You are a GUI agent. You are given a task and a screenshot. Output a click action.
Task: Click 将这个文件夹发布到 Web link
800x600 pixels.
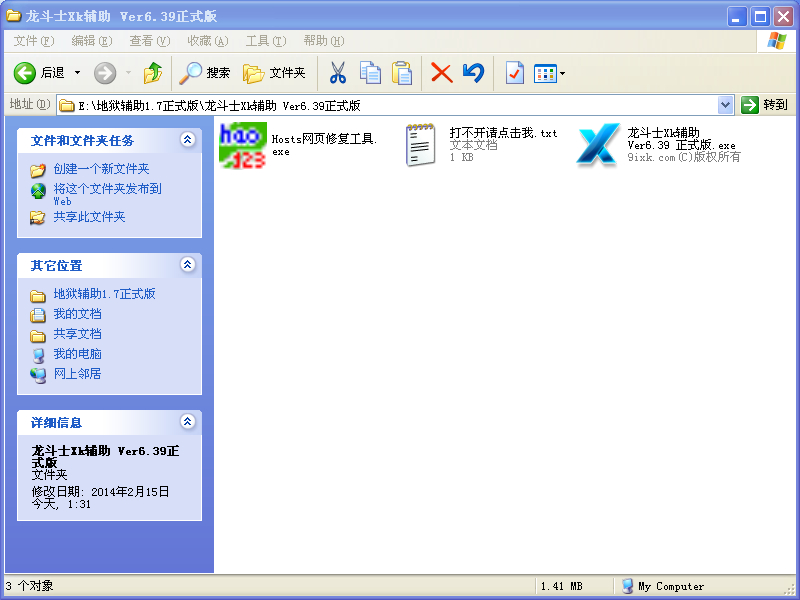pos(108,194)
